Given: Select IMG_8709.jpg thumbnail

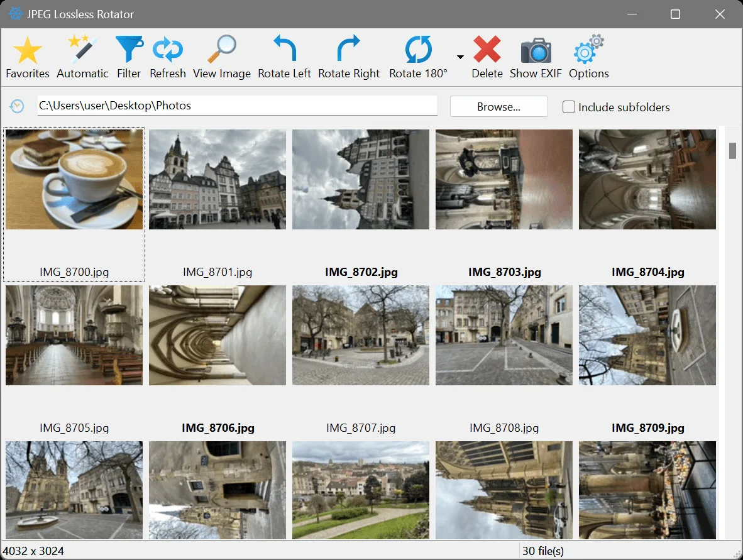Looking at the screenshot, I should (x=647, y=335).
